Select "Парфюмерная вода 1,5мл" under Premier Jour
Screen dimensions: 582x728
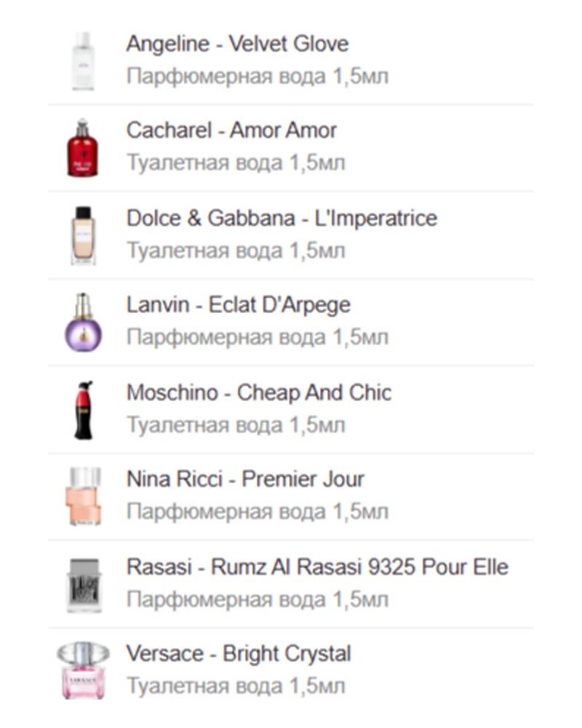tap(258, 512)
